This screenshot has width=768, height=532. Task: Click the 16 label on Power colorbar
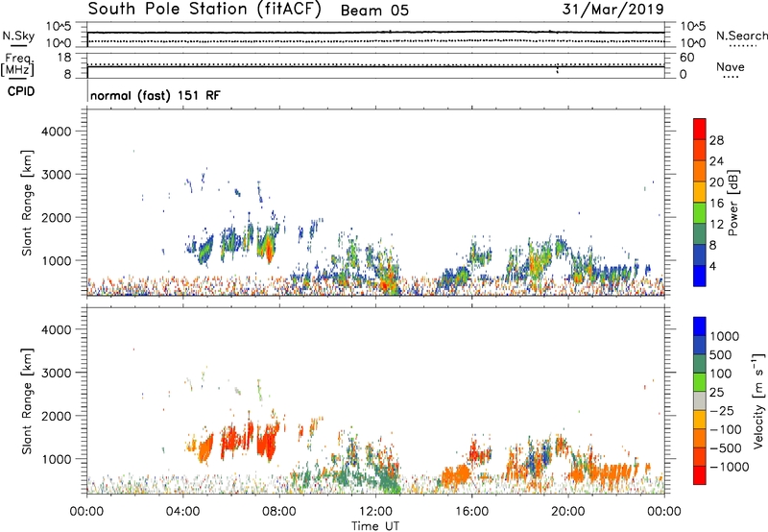pos(716,204)
